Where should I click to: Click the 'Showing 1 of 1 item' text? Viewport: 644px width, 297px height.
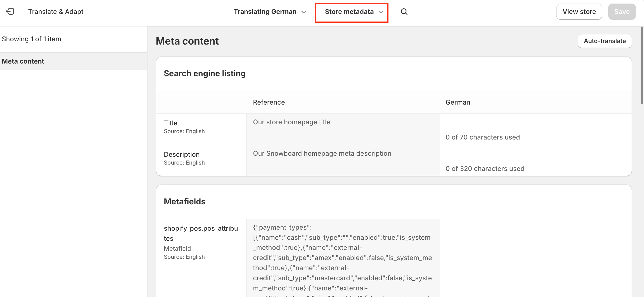click(31, 39)
